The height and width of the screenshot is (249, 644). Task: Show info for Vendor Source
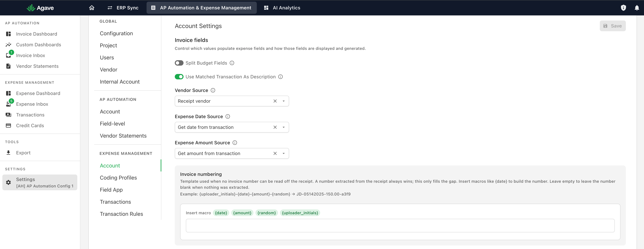point(213,90)
